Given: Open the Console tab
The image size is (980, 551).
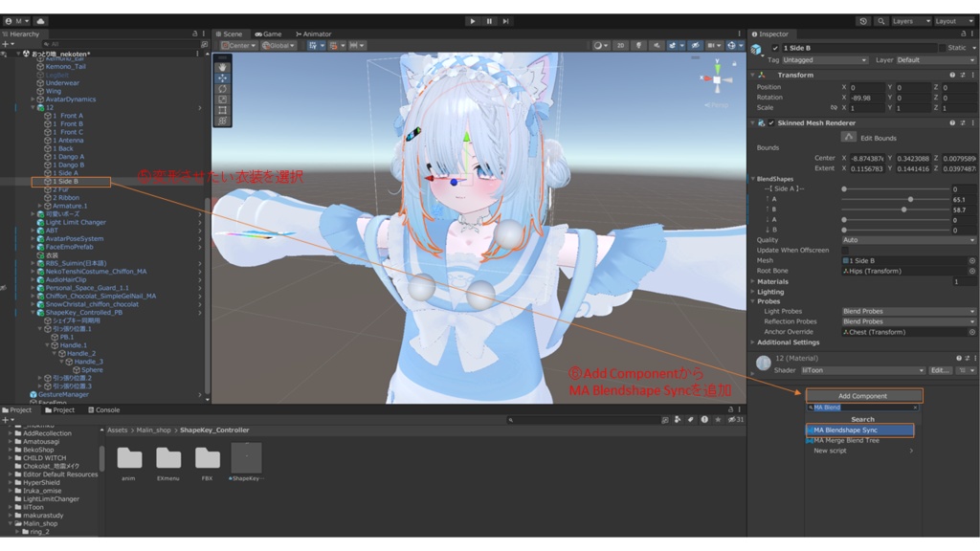Looking at the screenshot, I should [103, 410].
